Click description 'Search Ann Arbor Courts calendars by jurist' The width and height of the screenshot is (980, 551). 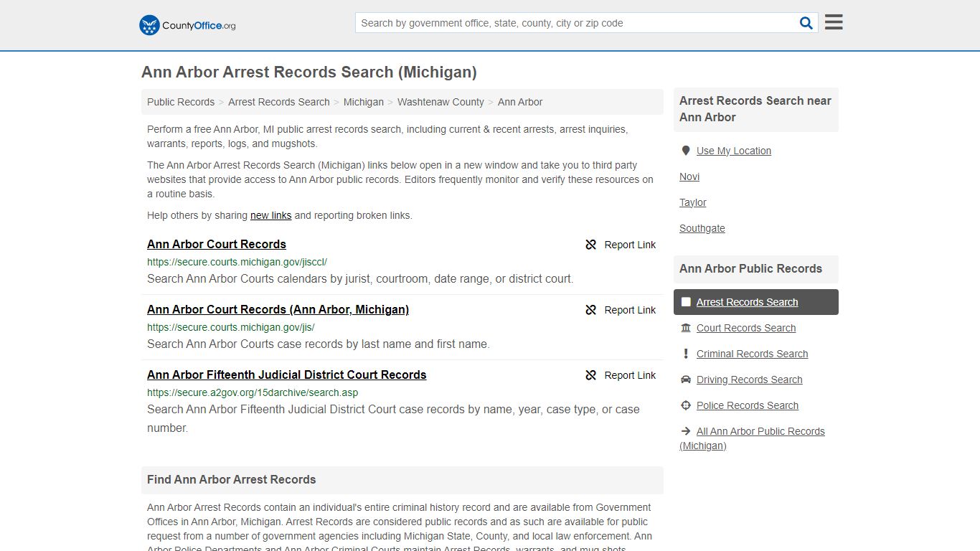tap(360, 278)
